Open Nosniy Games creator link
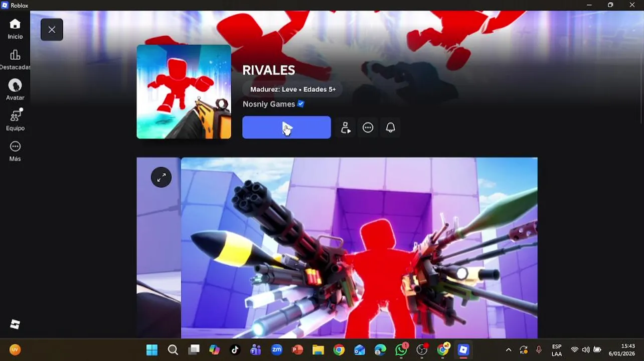The height and width of the screenshot is (361, 644). pyautogui.click(x=269, y=104)
